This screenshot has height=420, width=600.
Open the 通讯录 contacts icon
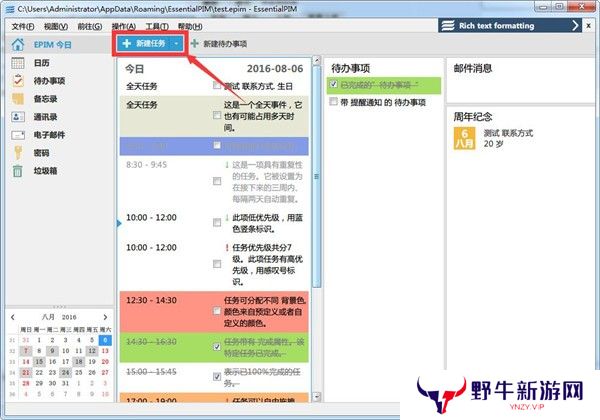(x=18, y=117)
